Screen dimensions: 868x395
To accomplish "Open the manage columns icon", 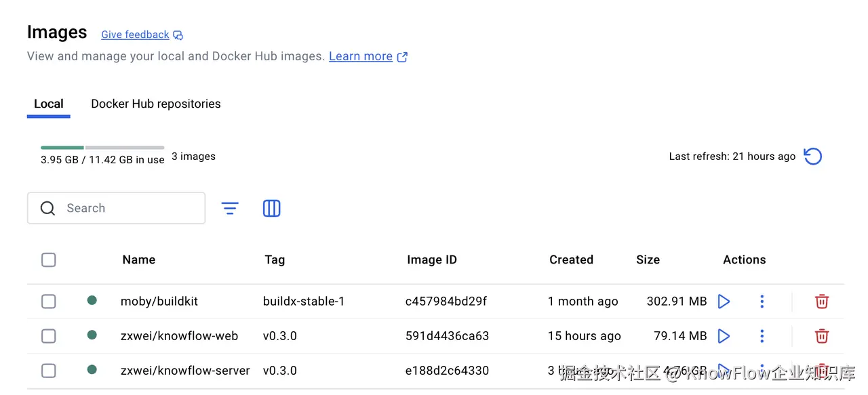I will [271, 209].
